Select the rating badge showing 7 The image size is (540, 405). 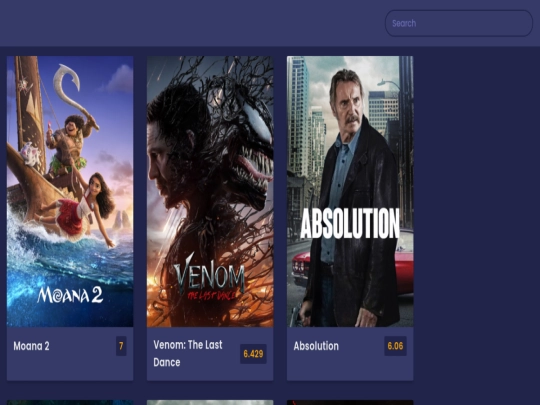coord(121,346)
